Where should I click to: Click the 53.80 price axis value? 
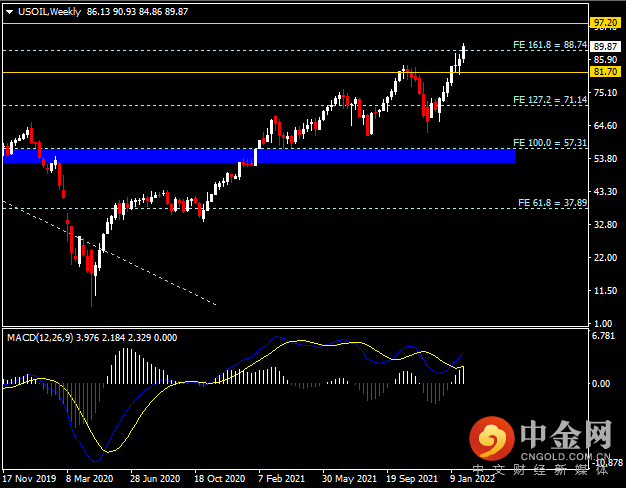[x=605, y=159]
